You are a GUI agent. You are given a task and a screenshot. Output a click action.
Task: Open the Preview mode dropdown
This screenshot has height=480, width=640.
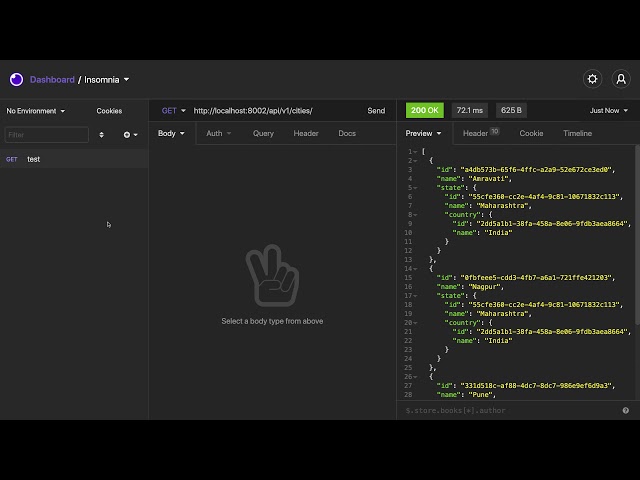423,133
